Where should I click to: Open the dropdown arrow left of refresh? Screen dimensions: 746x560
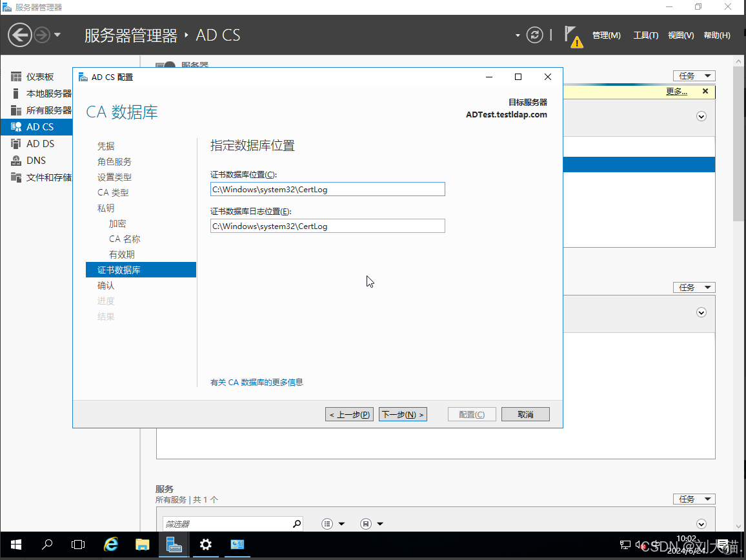[x=518, y=35]
